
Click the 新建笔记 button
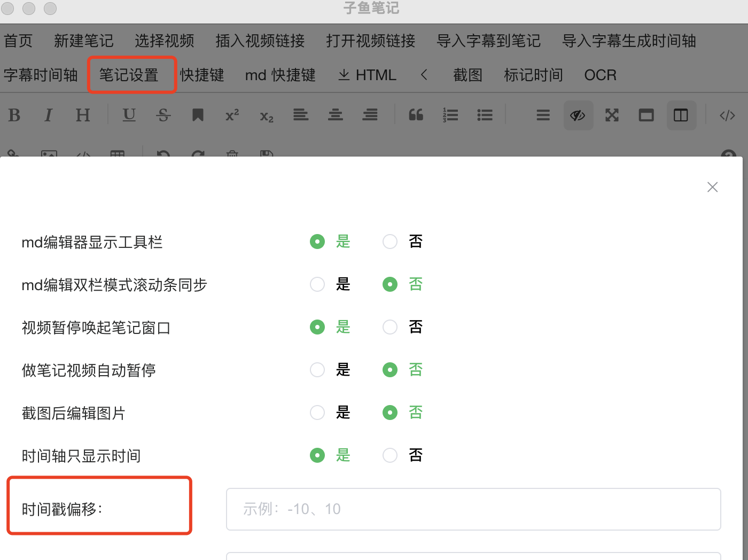point(84,41)
